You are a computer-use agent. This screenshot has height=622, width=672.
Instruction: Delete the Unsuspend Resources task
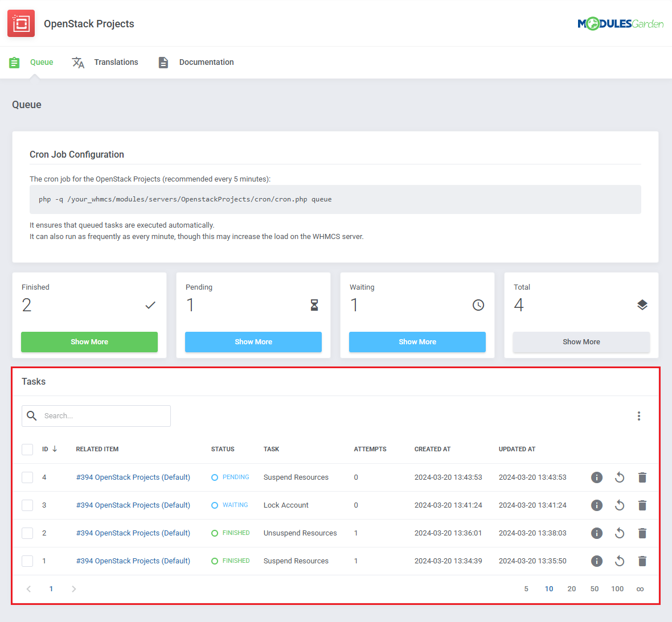(x=642, y=533)
